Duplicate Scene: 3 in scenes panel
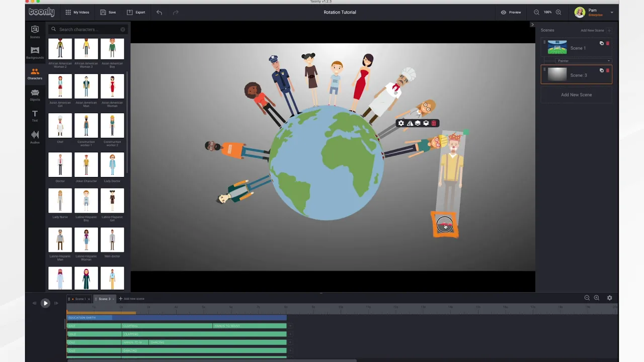 (x=601, y=70)
